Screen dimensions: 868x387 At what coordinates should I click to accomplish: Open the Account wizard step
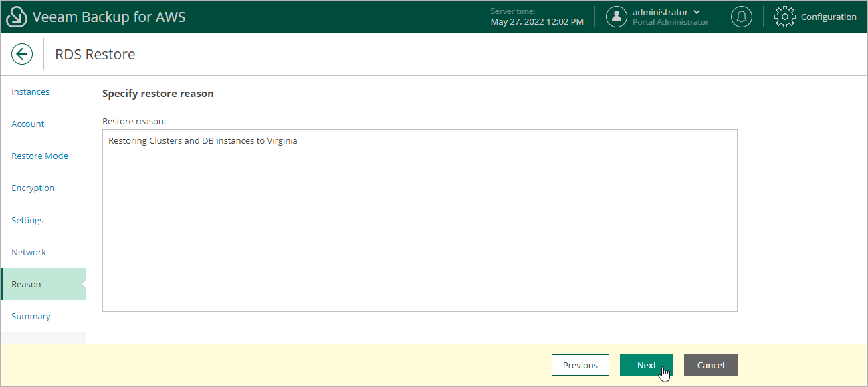coord(28,124)
